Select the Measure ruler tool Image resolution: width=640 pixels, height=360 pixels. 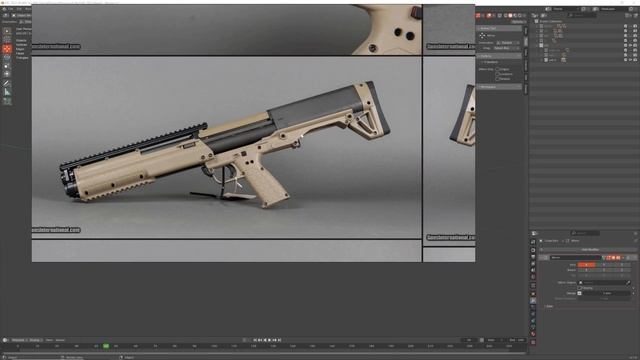click(x=7, y=93)
